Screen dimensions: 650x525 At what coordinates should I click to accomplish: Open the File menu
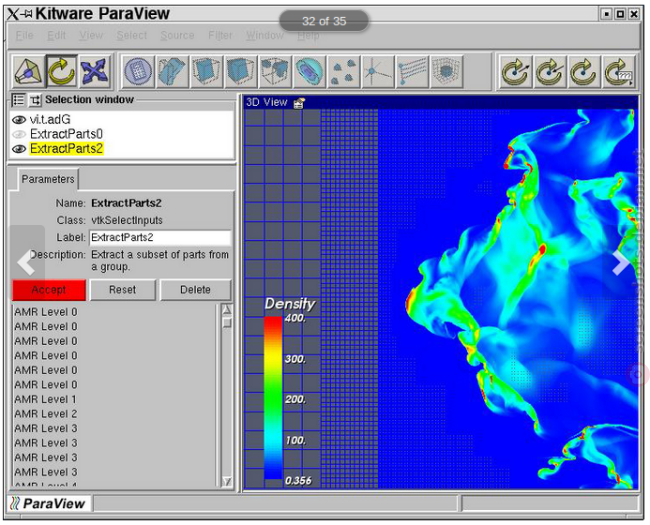point(24,35)
